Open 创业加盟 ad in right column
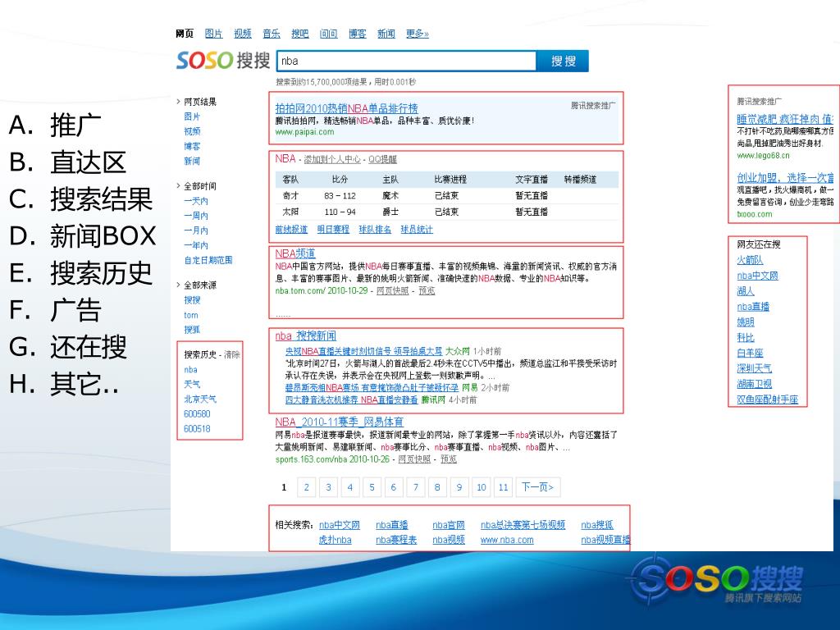Viewport: 840px width, 630px height. [785, 178]
